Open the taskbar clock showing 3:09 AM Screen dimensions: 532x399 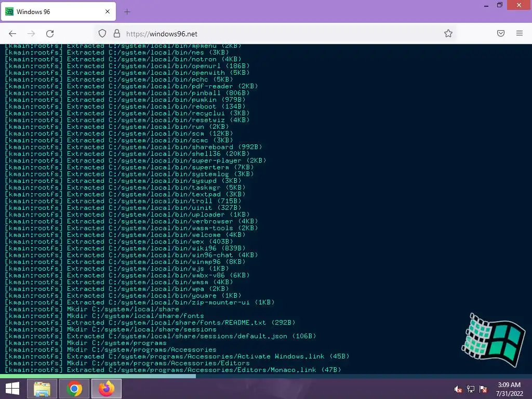[509, 389]
